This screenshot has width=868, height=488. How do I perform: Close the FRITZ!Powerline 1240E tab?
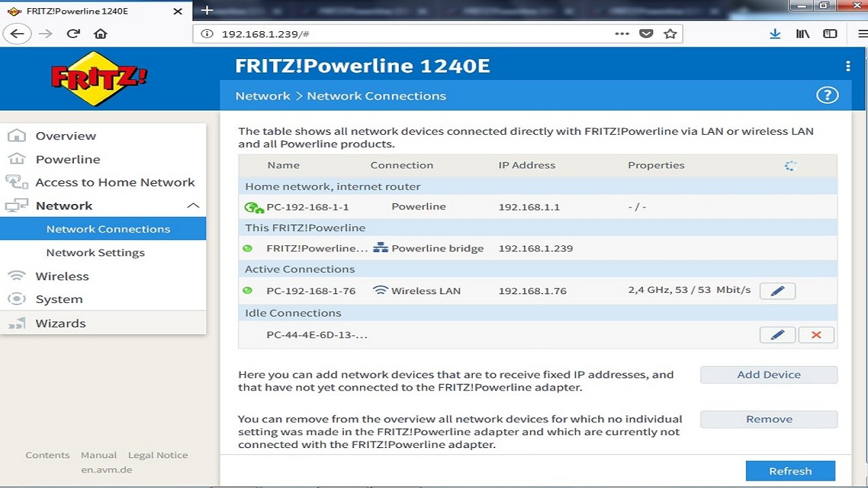point(178,12)
